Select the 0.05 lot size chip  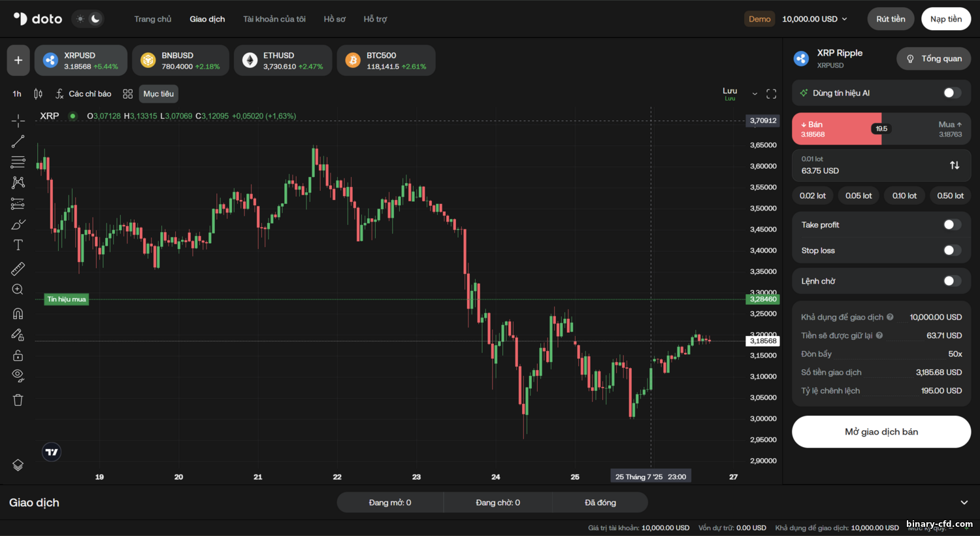(x=858, y=195)
